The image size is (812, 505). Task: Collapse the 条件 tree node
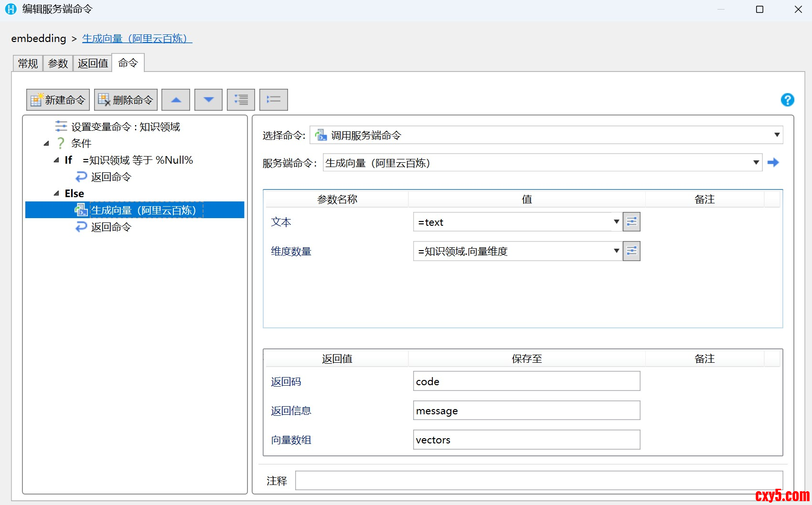coord(46,143)
